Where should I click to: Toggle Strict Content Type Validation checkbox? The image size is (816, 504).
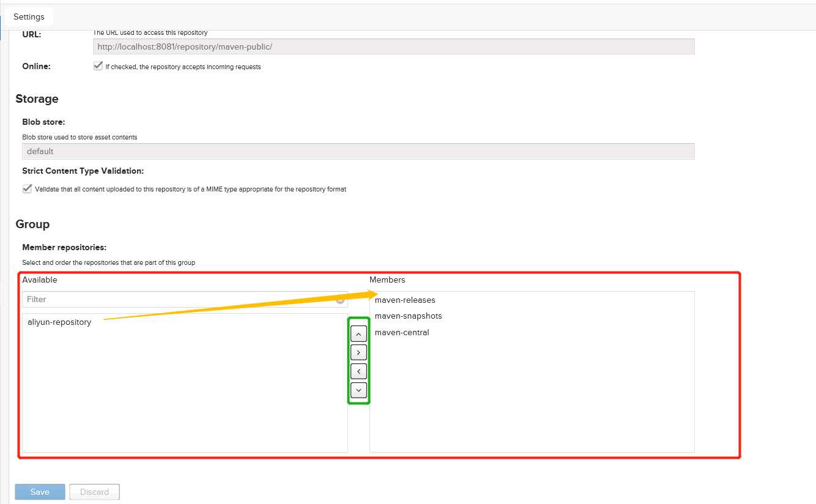(x=27, y=189)
